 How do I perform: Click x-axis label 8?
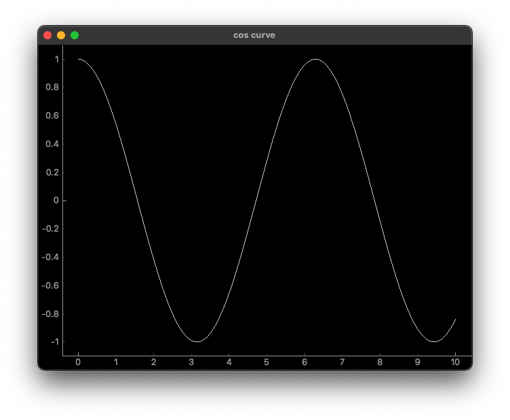pos(380,362)
